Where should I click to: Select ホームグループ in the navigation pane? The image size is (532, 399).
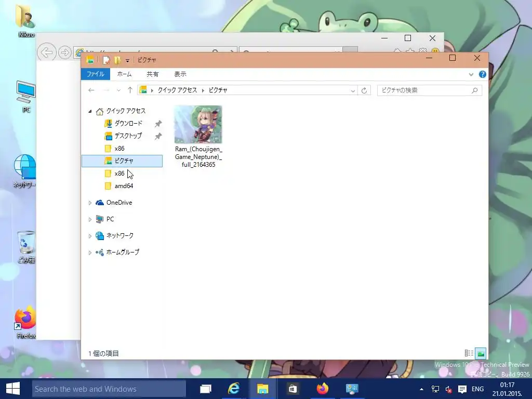122,252
